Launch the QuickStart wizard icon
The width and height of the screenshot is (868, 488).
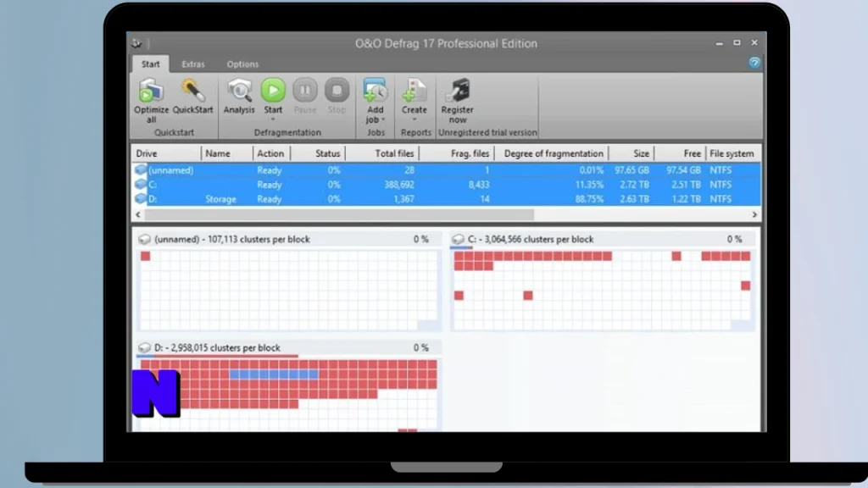pos(192,90)
